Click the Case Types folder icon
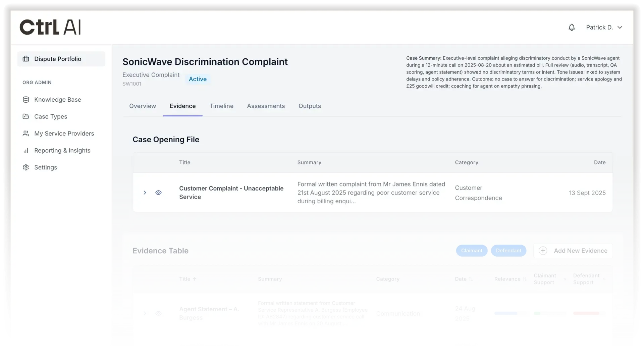This screenshot has height=361, width=644. point(26,116)
